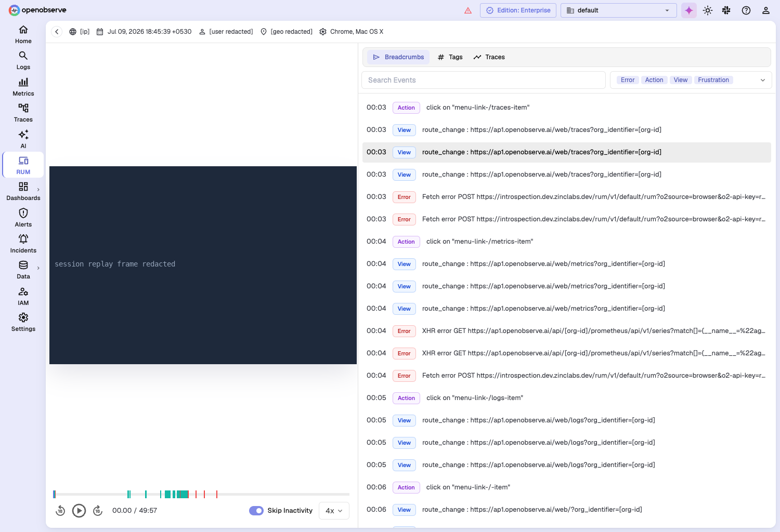Switch theme with the sun icon

(708, 10)
